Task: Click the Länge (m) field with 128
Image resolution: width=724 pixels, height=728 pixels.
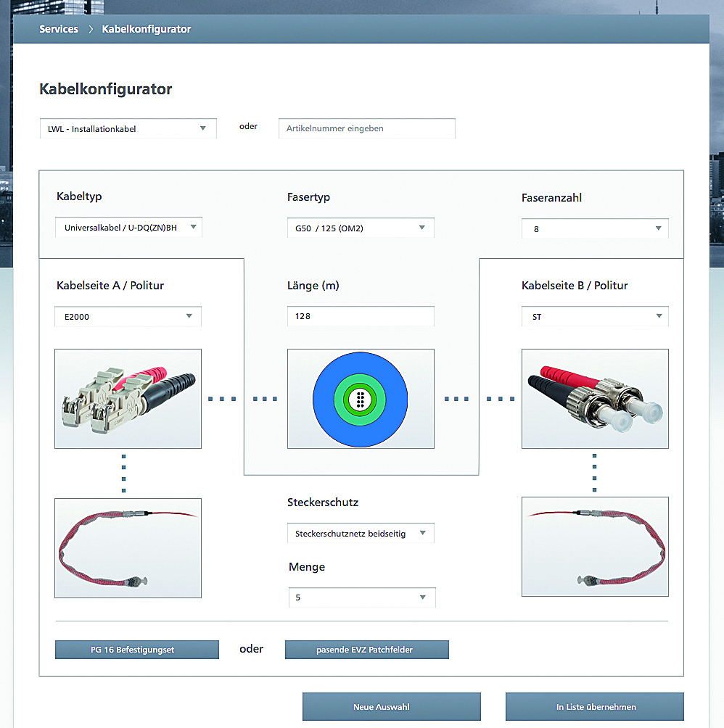Action: coord(361,316)
